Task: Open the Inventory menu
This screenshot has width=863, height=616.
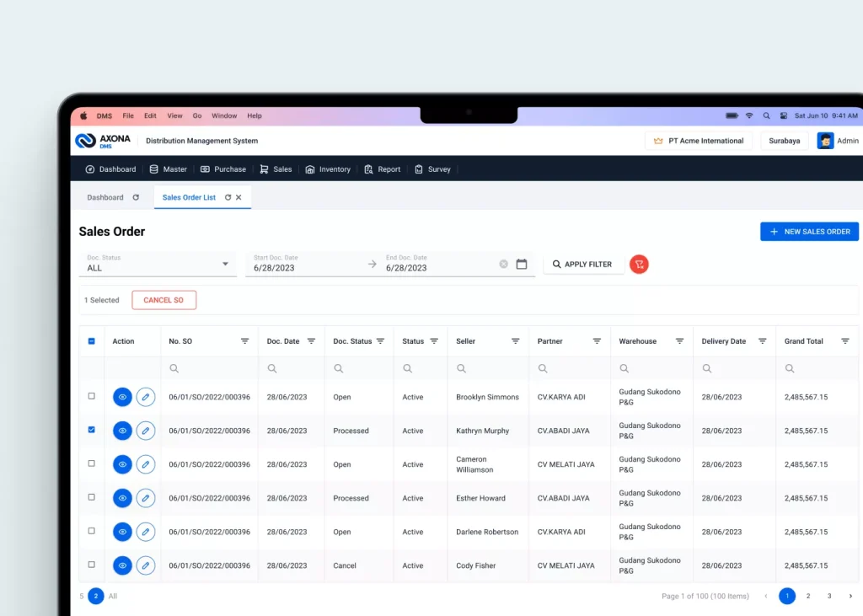Action: [328, 169]
